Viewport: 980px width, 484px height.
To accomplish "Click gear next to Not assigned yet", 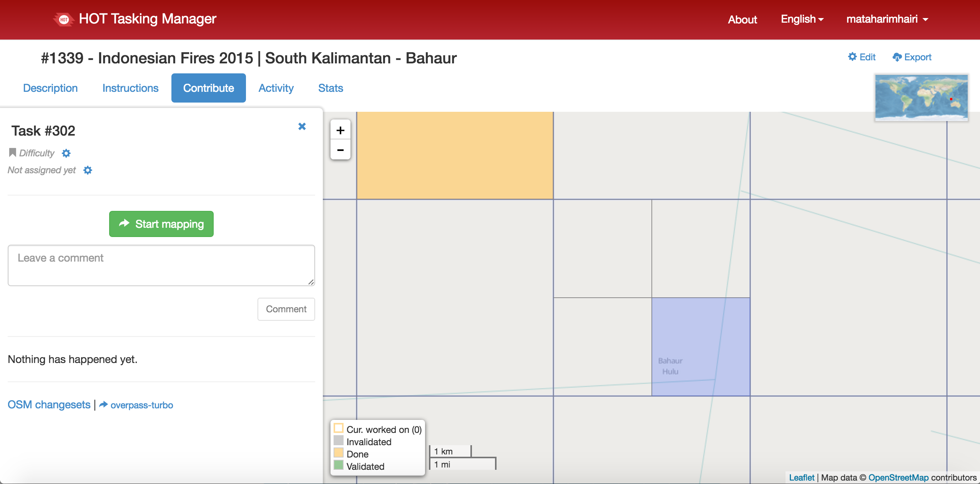I will (x=88, y=170).
